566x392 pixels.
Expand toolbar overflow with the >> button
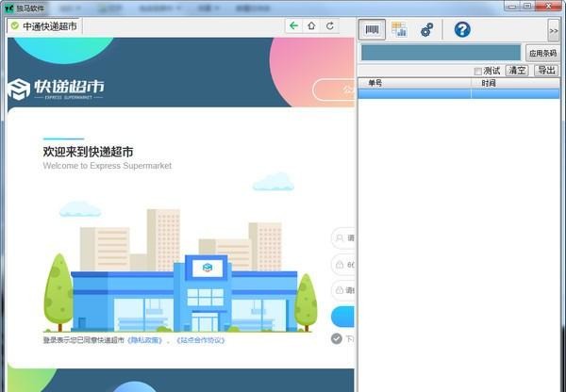(x=554, y=31)
